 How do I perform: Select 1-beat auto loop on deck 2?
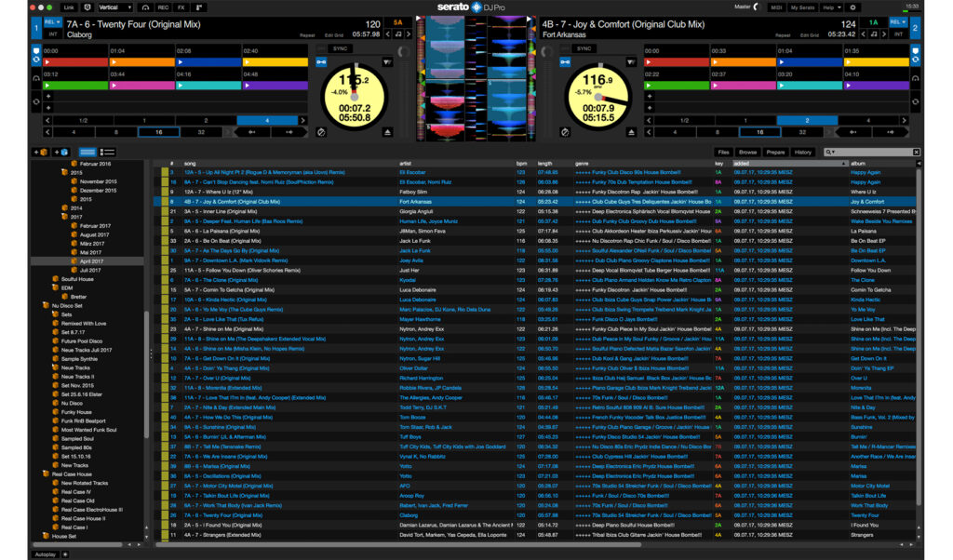point(745,120)
